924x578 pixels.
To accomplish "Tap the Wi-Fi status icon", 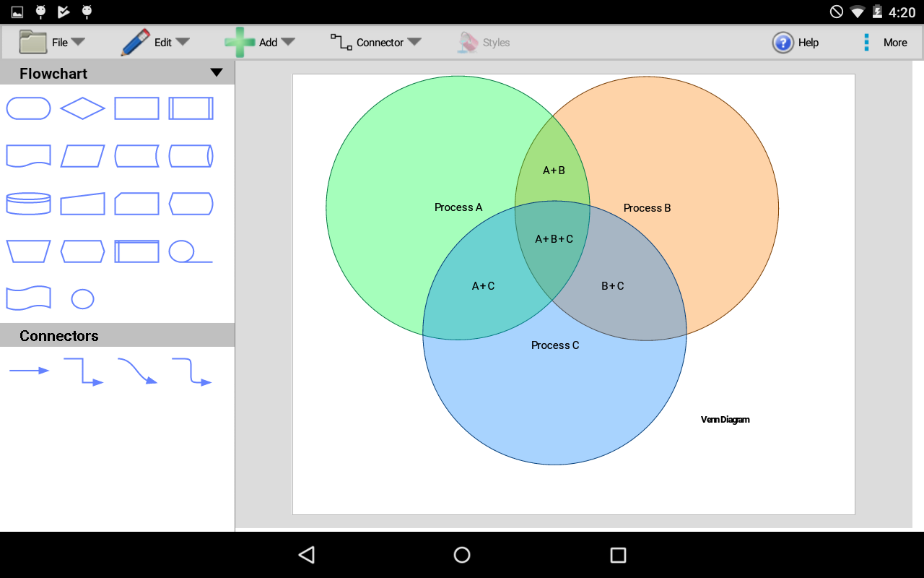I will point(857,12).
